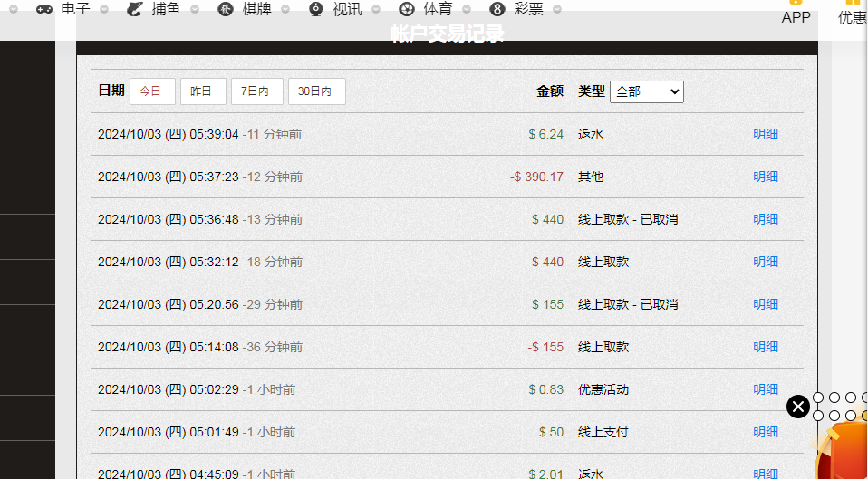Click the 体育 soccer ball icon

tap(407, 9)
